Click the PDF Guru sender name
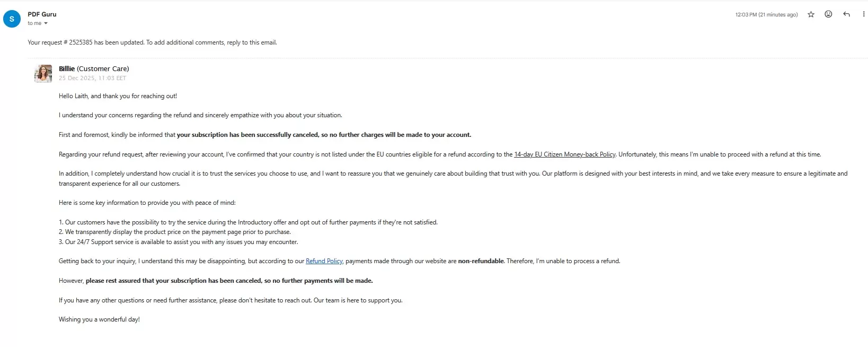Screen dimensions: 868x347 tap(42, 14)
